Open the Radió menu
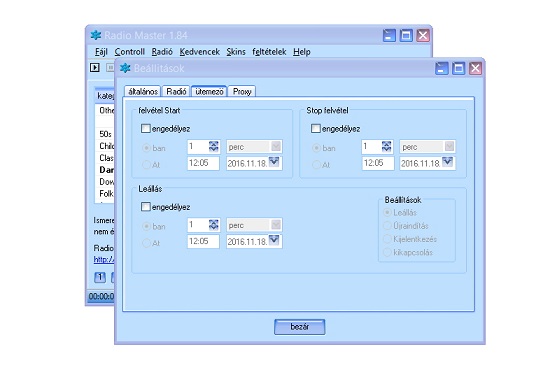Viewport: 550px width, 384px height. [x=162, y=52]
